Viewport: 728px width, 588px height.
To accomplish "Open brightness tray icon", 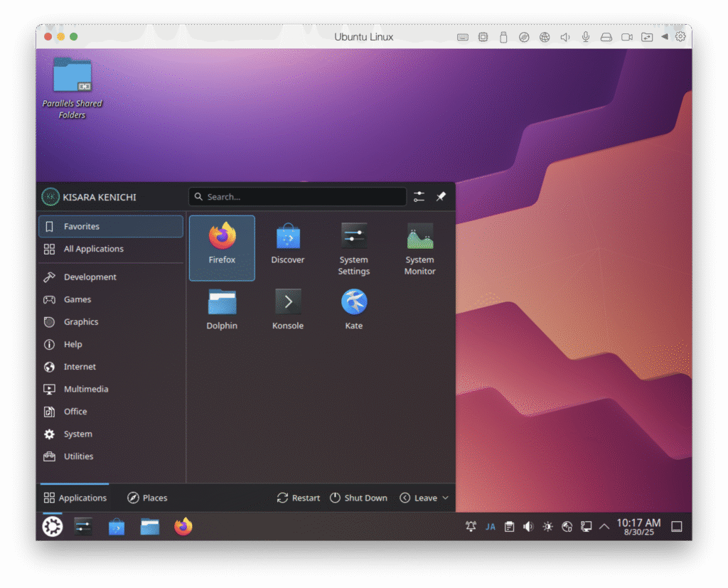I will (x=548, y=527).
